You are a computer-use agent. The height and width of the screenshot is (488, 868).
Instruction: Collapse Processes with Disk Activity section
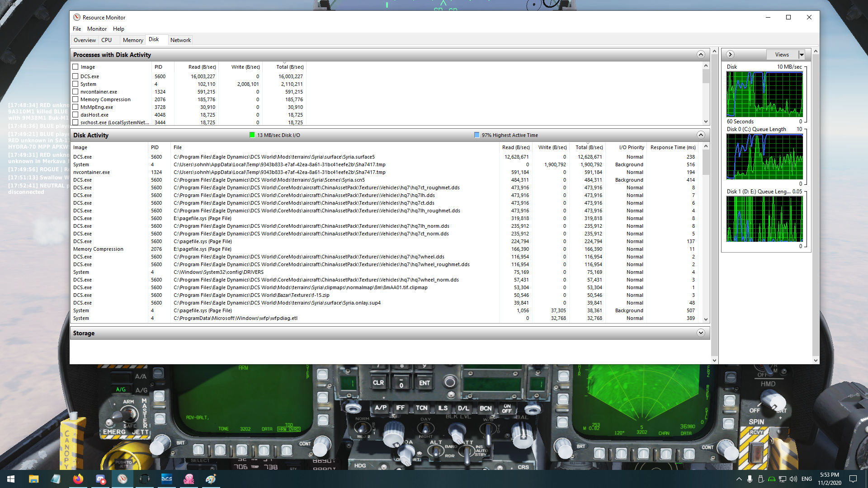701,55
